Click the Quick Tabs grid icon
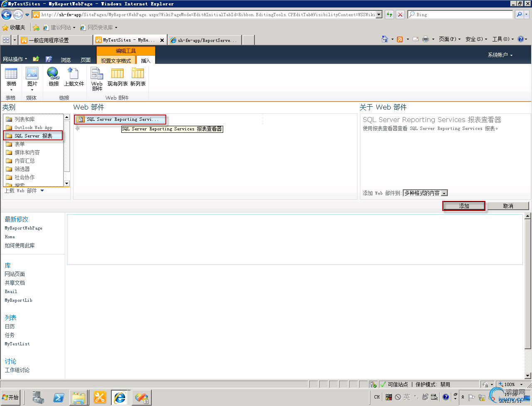 tap(6, 40)
